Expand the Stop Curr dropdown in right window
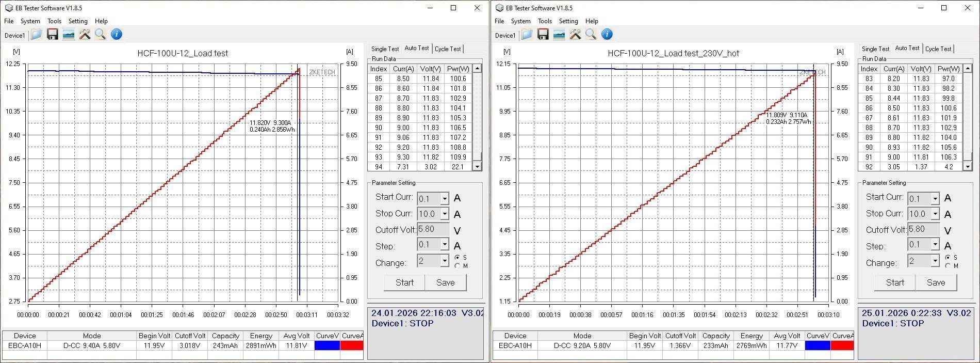The width and height of the screenshot is (980, 363). tap(935, 214)
